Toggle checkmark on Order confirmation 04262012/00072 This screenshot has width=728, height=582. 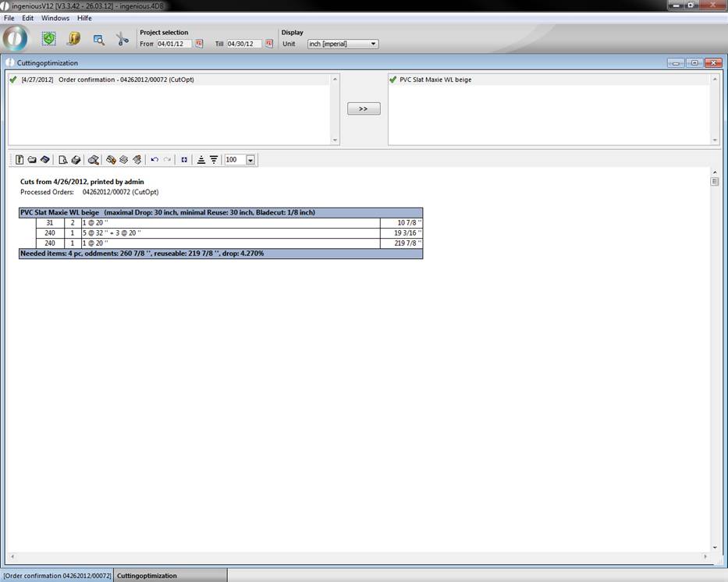[x=13, y=80]
